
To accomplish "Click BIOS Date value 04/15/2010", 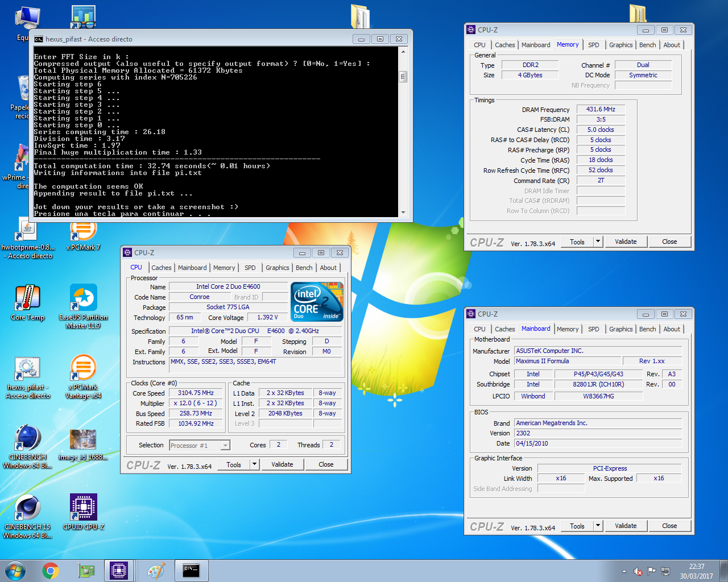I will tap(598, 443).
